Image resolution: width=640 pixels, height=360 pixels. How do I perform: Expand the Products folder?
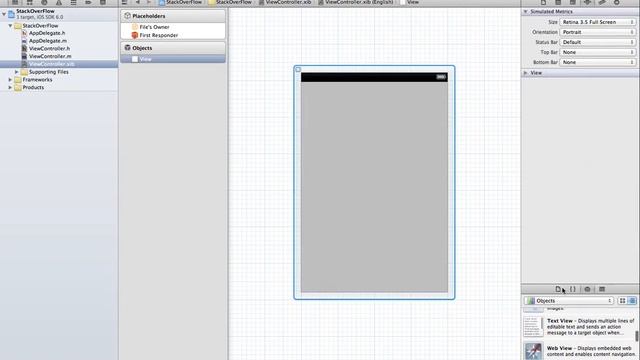point(10,87)
